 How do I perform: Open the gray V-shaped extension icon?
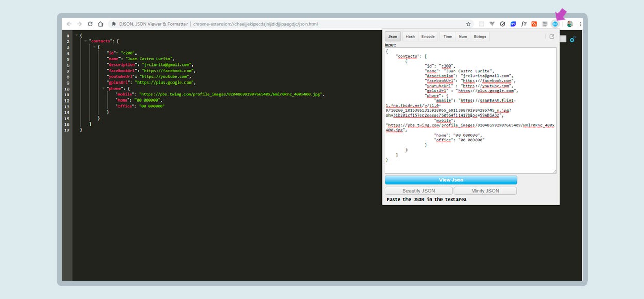coord(492,24)
